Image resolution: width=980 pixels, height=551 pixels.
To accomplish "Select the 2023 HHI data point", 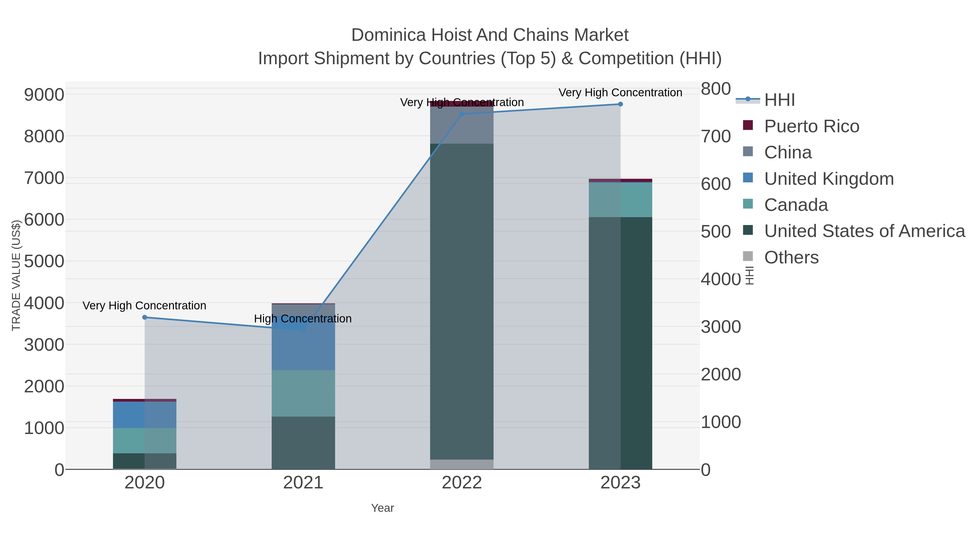I will coord(620,104).
